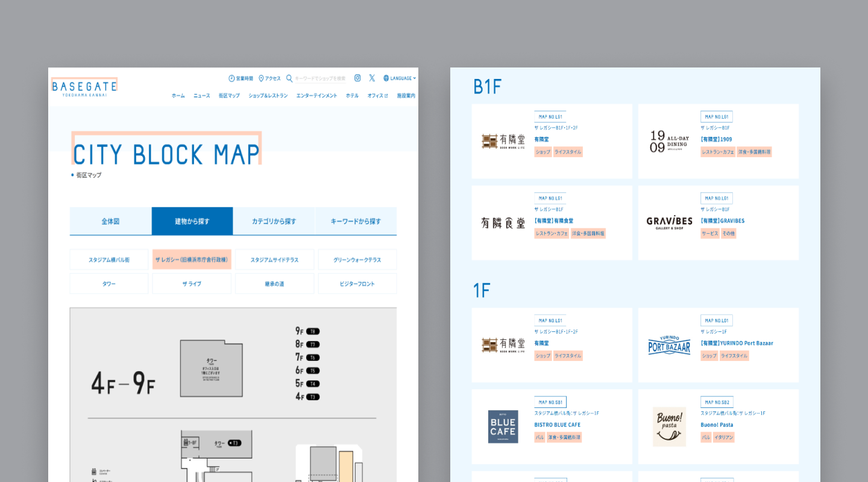Click the イタリアン tag on Buono! Pasta
868x482 pixels.
point(723,437)
